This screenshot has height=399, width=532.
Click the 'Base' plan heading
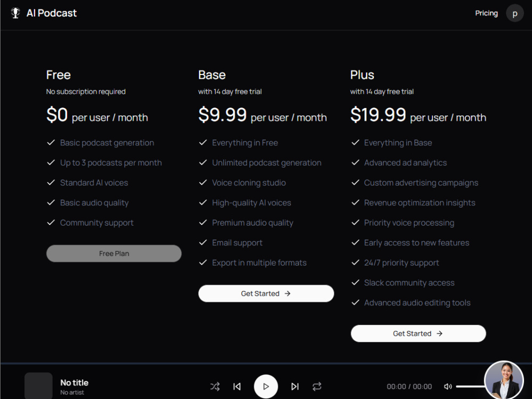pos(212,74)
